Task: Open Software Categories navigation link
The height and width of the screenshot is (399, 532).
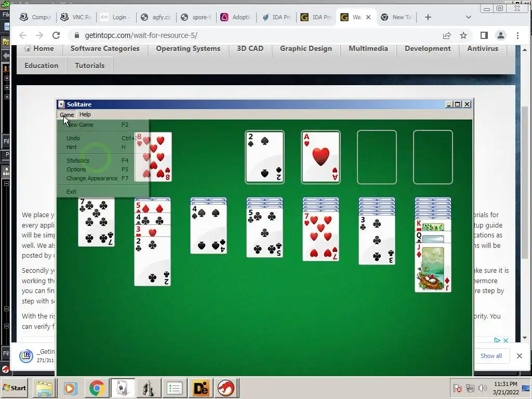Action: click(105, 48)
